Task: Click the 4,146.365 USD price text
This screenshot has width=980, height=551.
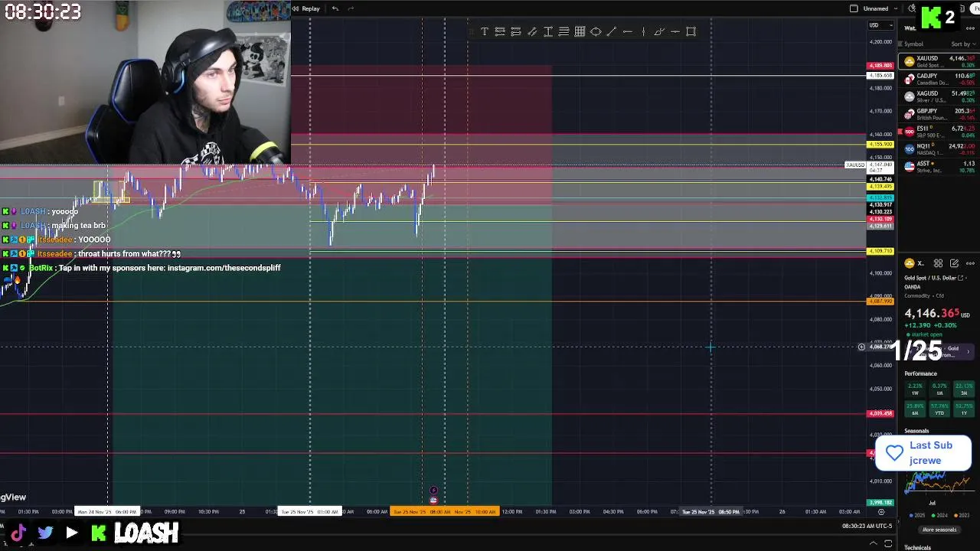Action: pyautogui.click(x=937, y=314)
